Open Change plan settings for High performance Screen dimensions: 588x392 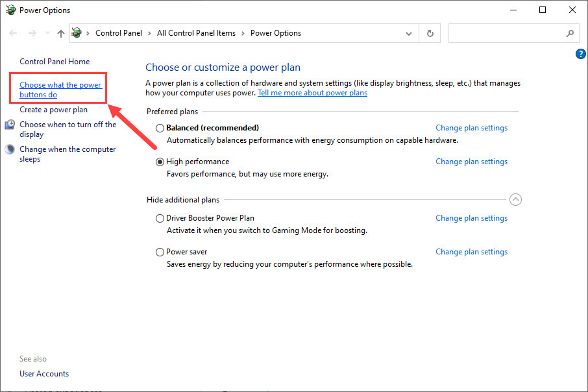click(x=471, y=161)
